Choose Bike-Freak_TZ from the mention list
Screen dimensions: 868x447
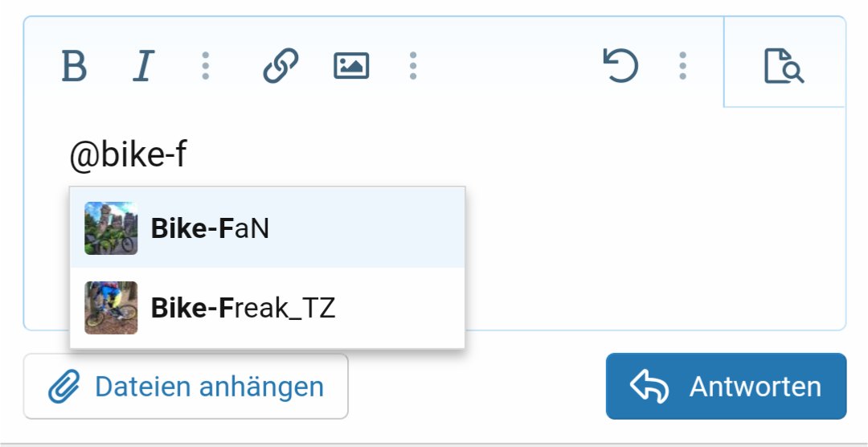268,308
